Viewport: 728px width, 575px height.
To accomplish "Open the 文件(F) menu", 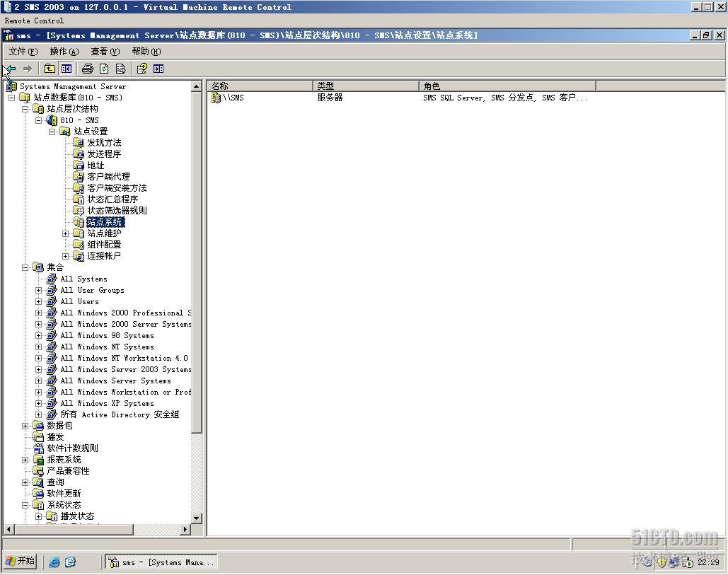I will (x=23, y=52).
